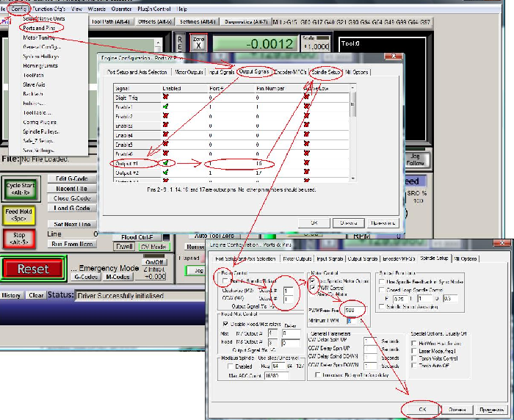Click the signal table scrollbar thumb
The image size is (514, 420).
(352, 104)
